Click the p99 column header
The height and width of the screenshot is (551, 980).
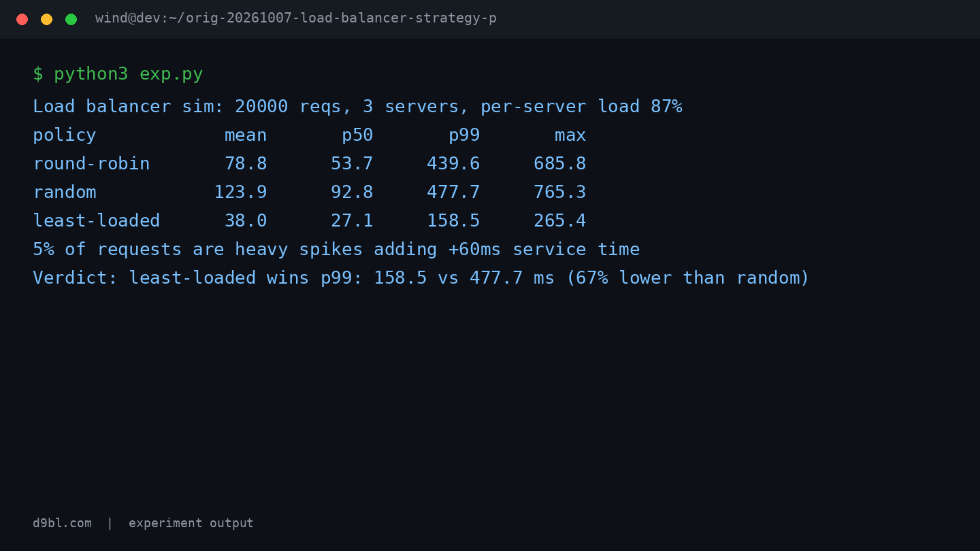(x=464, y=135)
